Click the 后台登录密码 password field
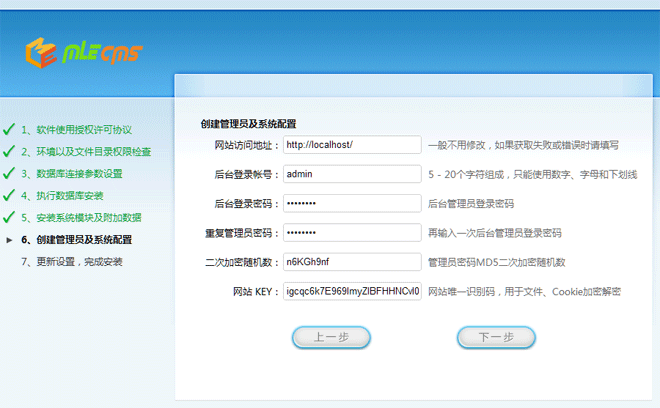Image resolution: width=660 pixels, height=408 pixels. [x=350, y=203]
